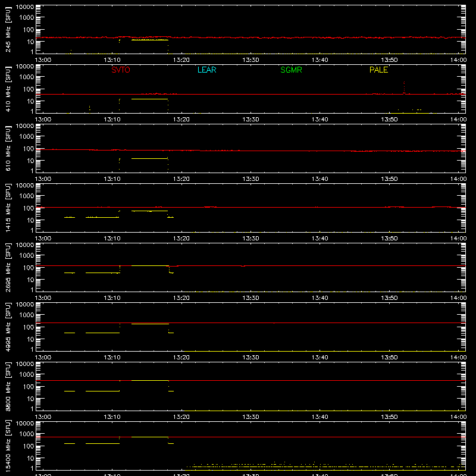The width and height of the screenshot is (476, 476).
Task: Click the 10000 y-axis label of the 245 MHz plot
Action: click(x=25, y=7)
